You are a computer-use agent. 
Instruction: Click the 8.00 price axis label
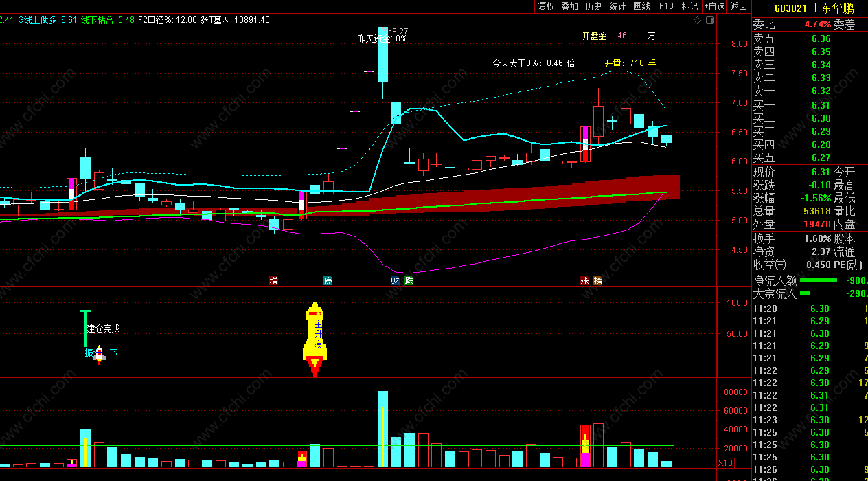[739, 44]
